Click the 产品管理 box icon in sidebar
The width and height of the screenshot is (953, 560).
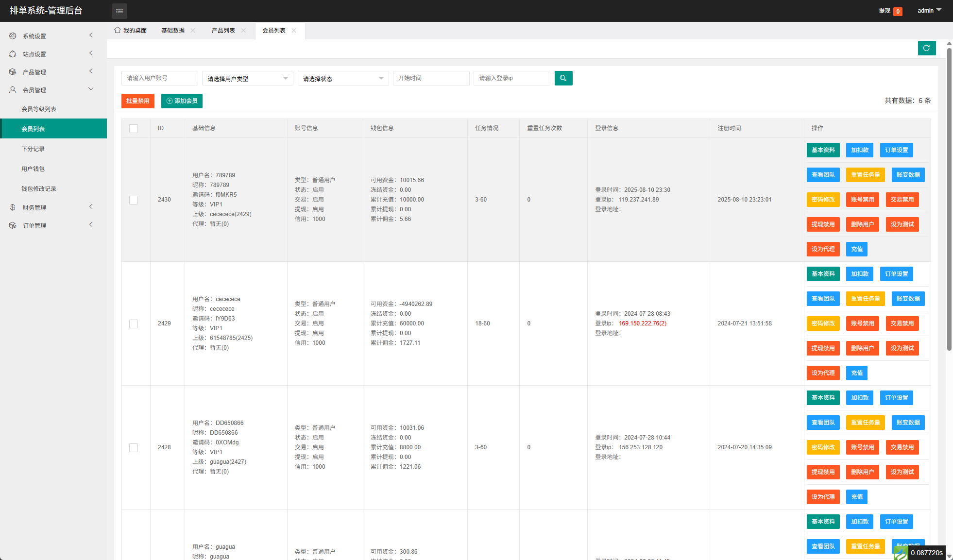[x=13, y=72]
